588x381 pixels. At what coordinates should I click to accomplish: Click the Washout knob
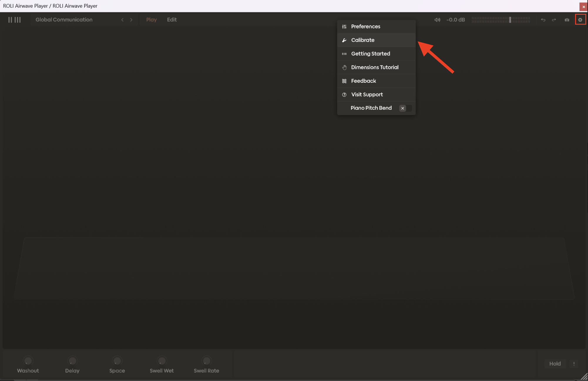(28, 361)
